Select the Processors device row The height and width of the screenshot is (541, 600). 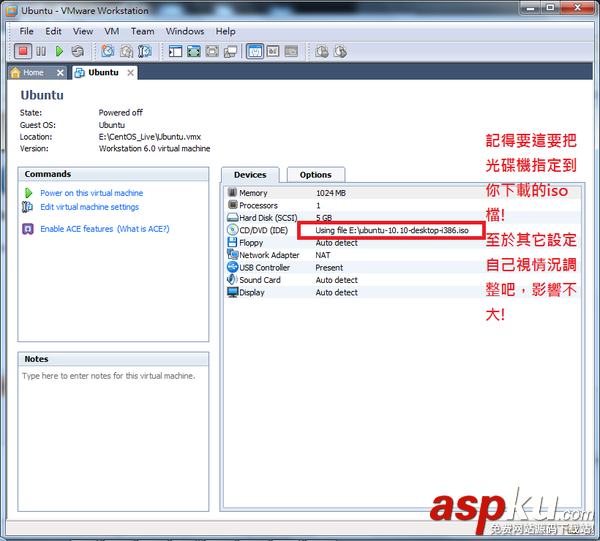tap(403, 205)
